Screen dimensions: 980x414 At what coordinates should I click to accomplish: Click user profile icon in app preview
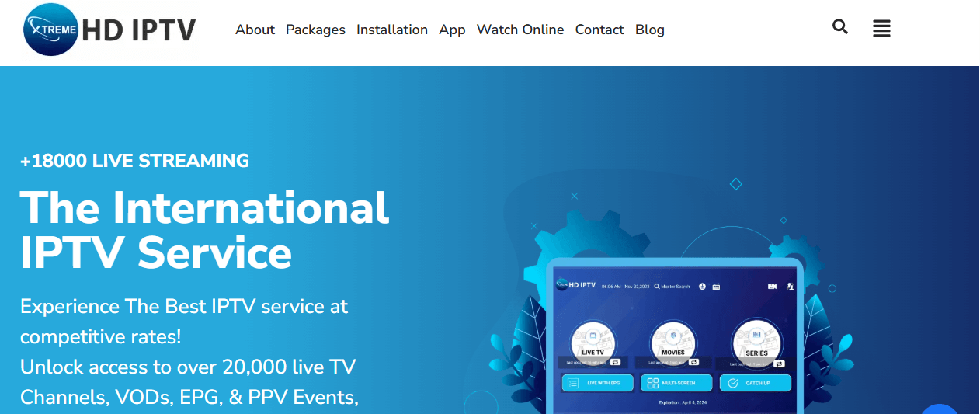pyautogui.click(x=791, y=287)
